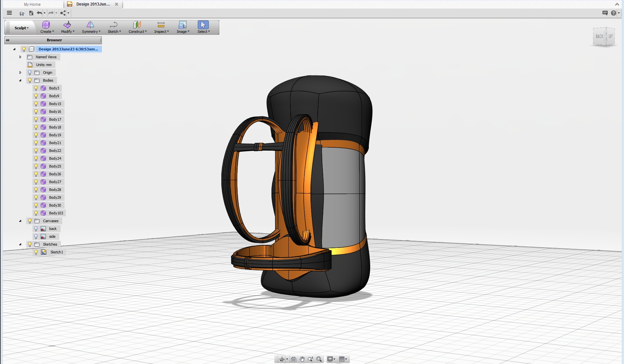Screen dimensions: 624x364
Task: Click the Sketch tool icon
Action: (x=114, y=27)
